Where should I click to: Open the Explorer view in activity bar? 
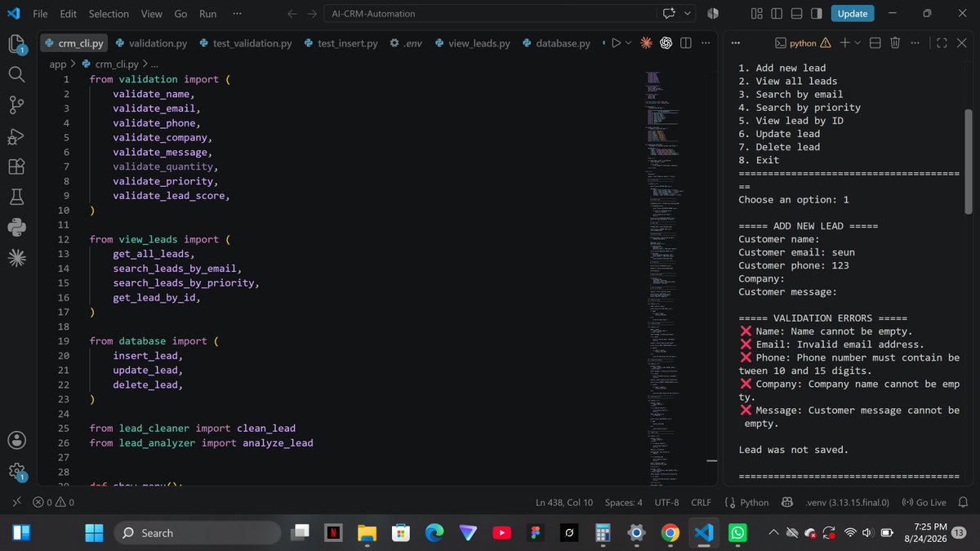coord(17,44)
